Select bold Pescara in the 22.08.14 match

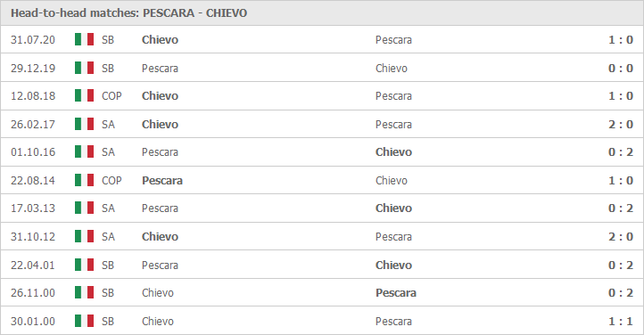[161, 180]
